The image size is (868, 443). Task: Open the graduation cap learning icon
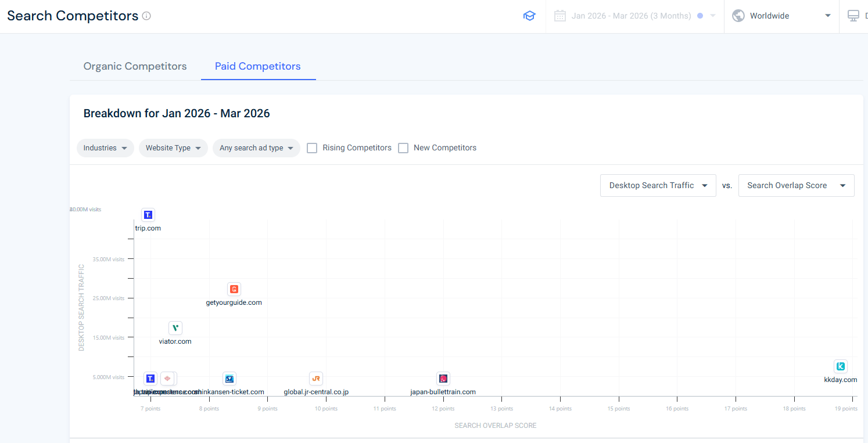click(x=529, y=16)
